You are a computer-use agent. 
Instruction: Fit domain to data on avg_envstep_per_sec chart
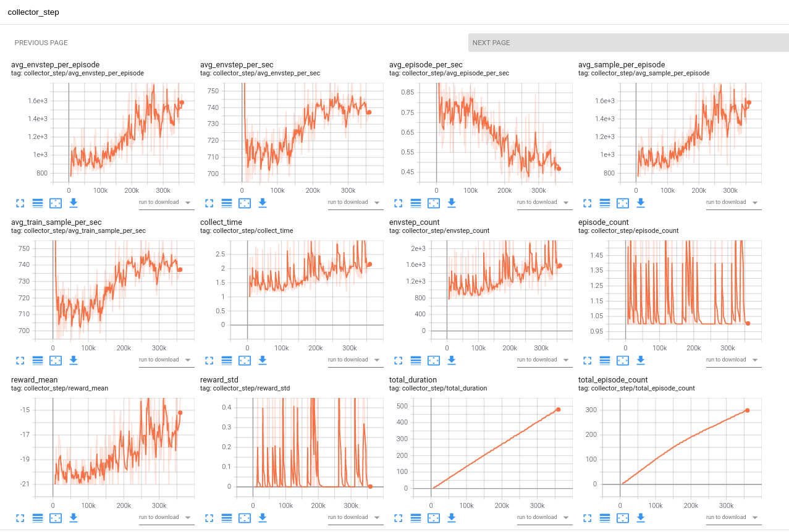click(x=245, y=203)
